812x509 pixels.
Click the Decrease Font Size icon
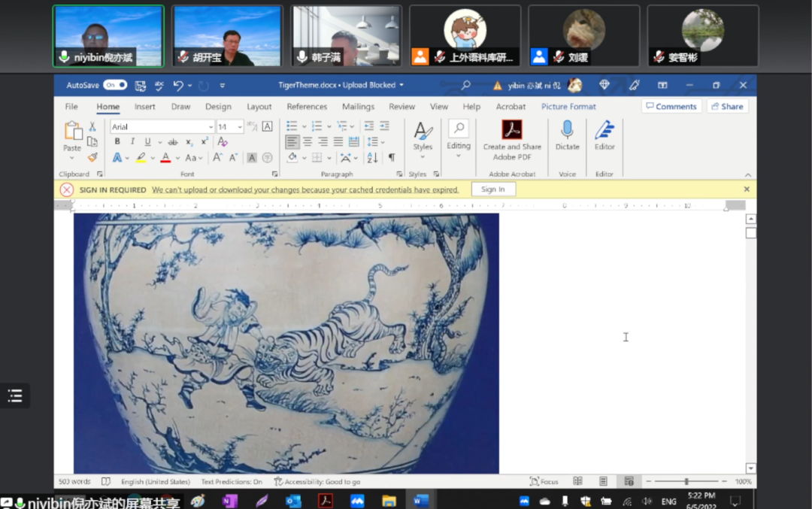233,157
